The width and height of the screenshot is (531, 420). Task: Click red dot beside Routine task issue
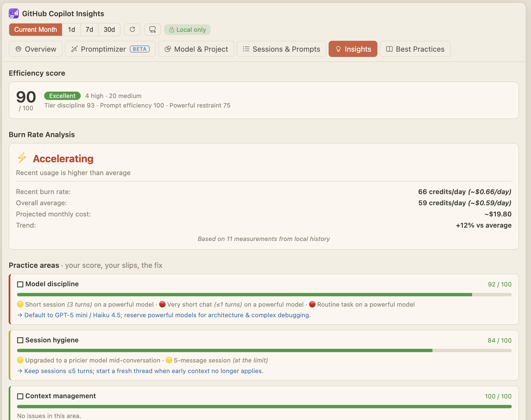(x=312, y=304)
